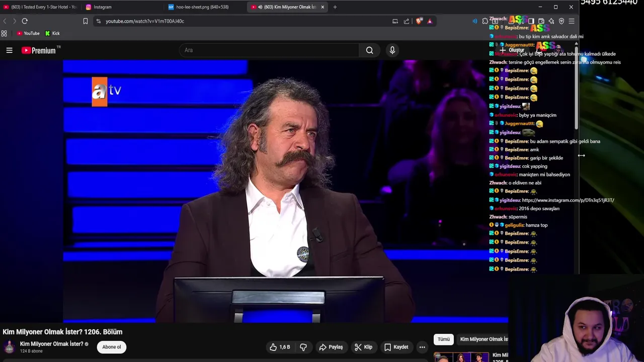Click the YouTube Ara search field
This screenshot has width=644, height=362.
pos(269,50)
